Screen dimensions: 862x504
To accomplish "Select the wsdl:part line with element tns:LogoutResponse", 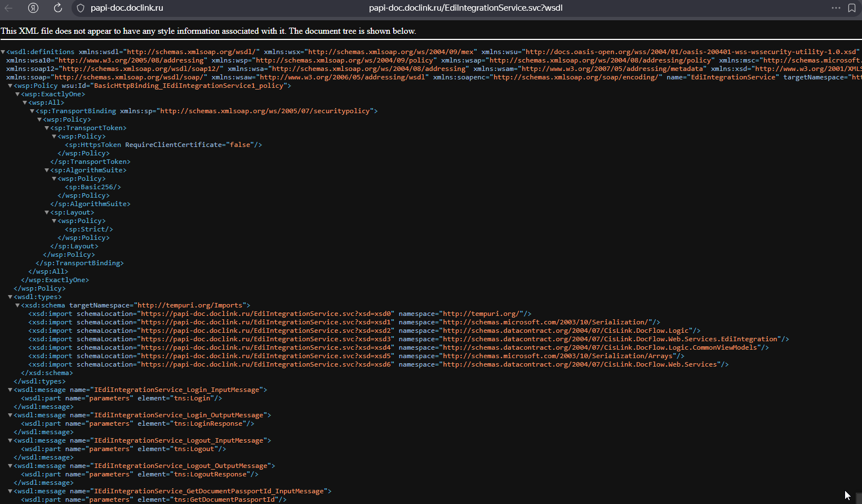I will (140, 474).
